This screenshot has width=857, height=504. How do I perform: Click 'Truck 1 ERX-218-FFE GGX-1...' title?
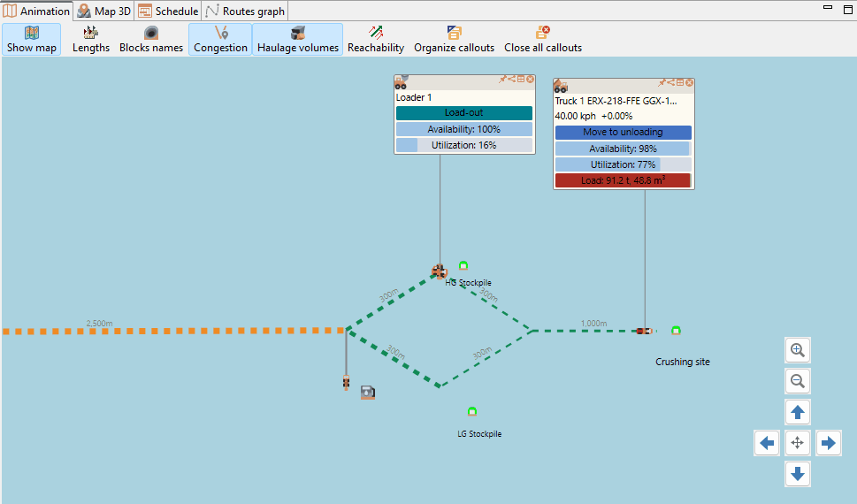tap(616, 101)
